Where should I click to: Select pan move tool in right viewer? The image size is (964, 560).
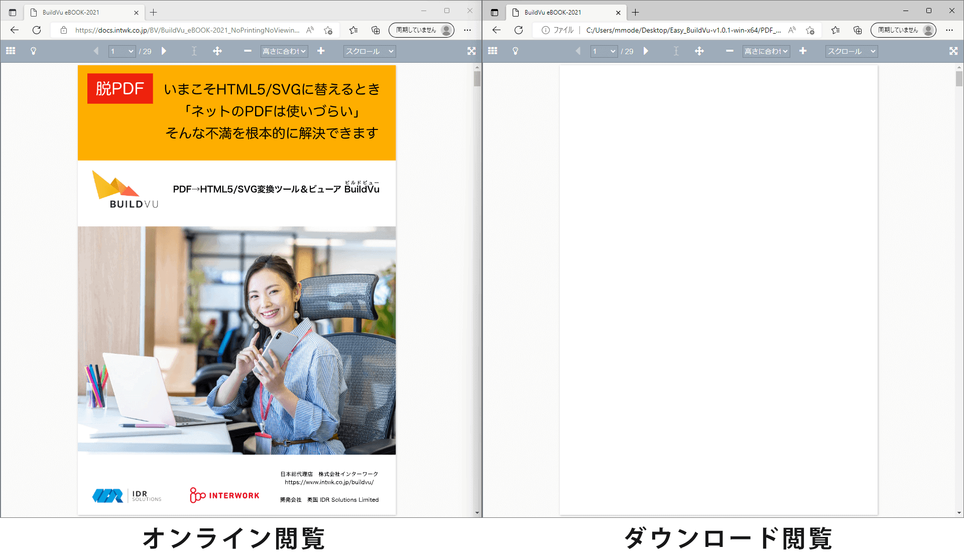(x=699, y=51)
